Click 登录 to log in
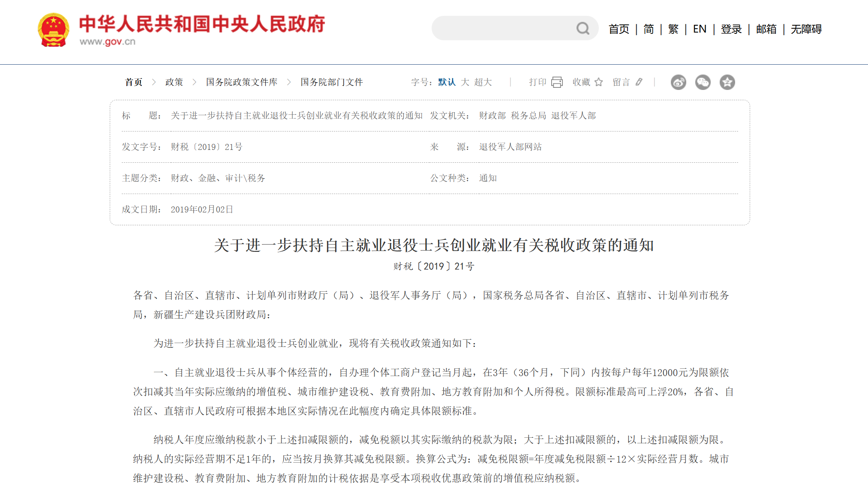Screen dimensions: 868x484 730,29
